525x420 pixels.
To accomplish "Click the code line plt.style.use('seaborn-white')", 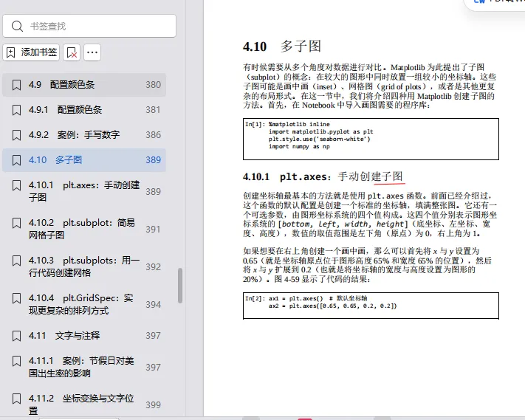I will (320, 140).
